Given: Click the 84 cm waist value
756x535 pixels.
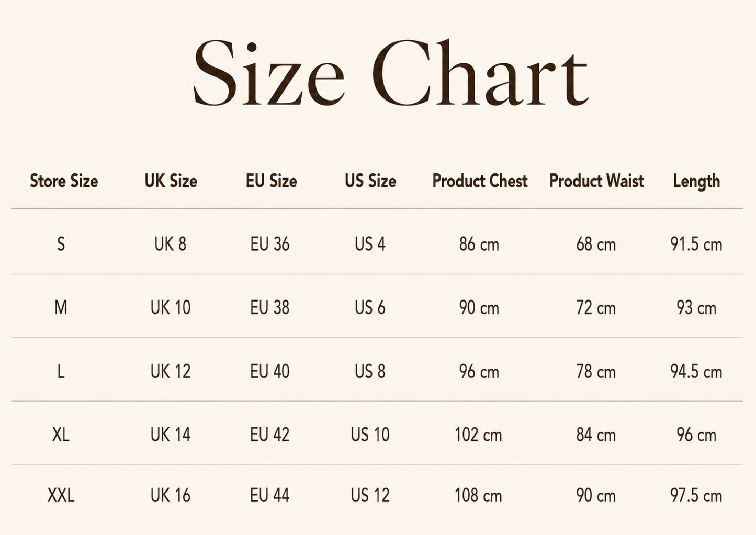Looking at the screenshot, I should pyautogui.click(x=596, y=434).
